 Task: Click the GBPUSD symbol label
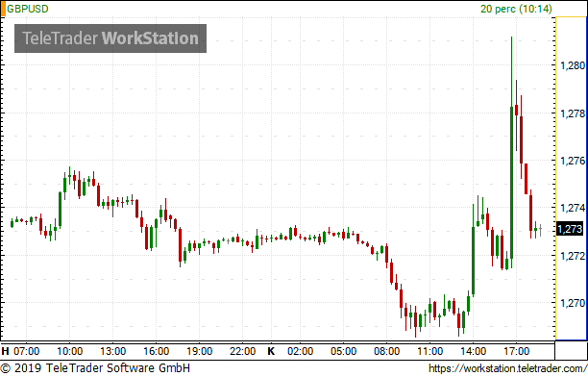tap(28, 9)
